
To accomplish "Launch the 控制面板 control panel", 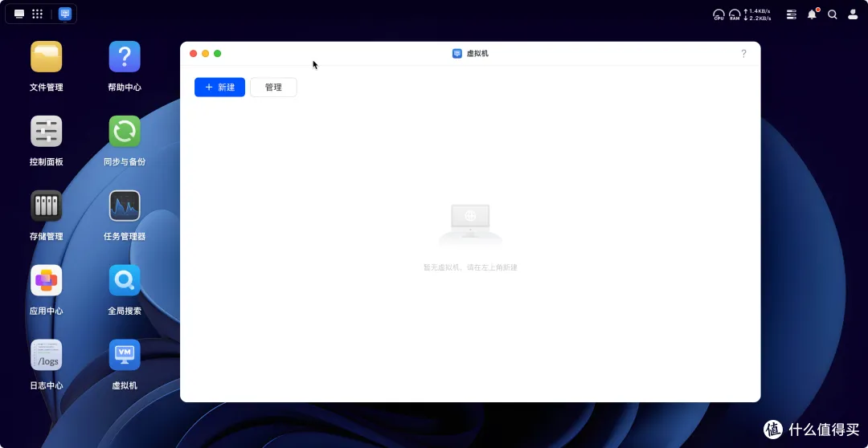I will [x=46, y=132].
